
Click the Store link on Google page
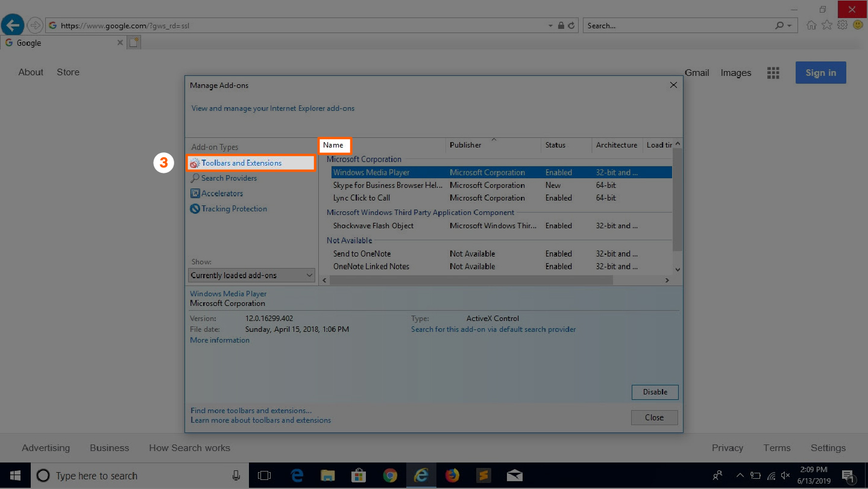(x=68, y=72)
